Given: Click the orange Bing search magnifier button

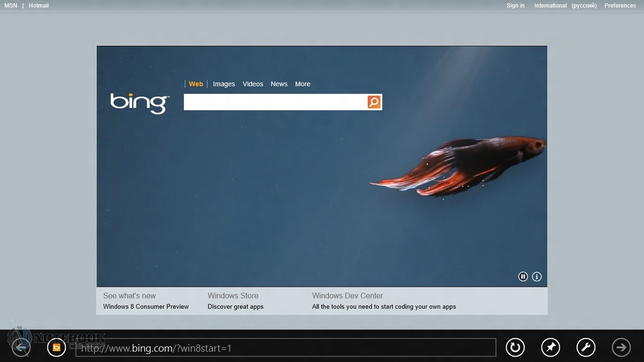Looking at the screenshot, I should tap(374, 102).
